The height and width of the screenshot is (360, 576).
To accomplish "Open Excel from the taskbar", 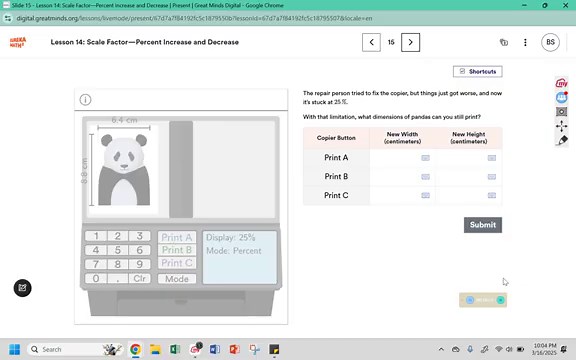I will [175, 349].
